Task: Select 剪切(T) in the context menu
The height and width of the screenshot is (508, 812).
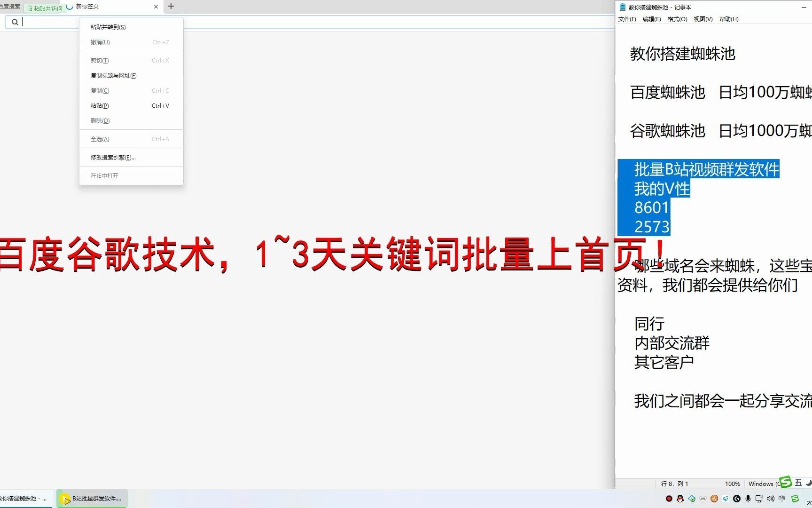Action: [x=131, y=61]
